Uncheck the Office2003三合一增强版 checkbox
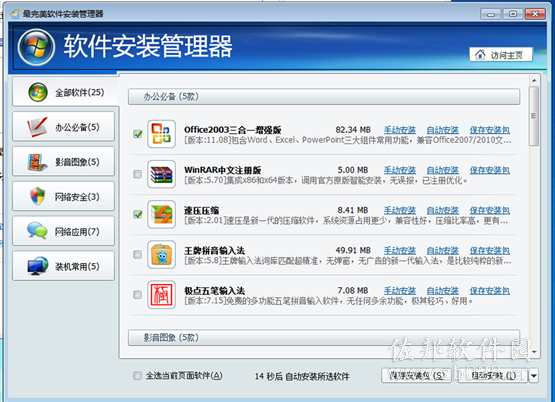 coord(137,134)
